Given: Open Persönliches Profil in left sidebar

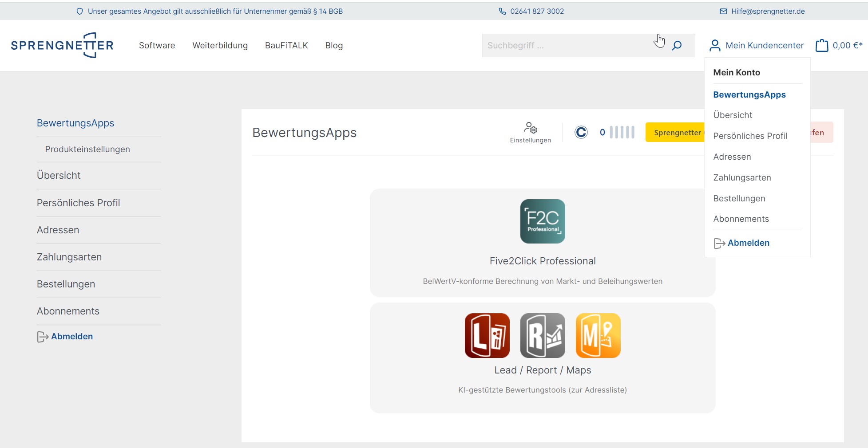Looking at the screenshot, I should click(x=79, y=203).
